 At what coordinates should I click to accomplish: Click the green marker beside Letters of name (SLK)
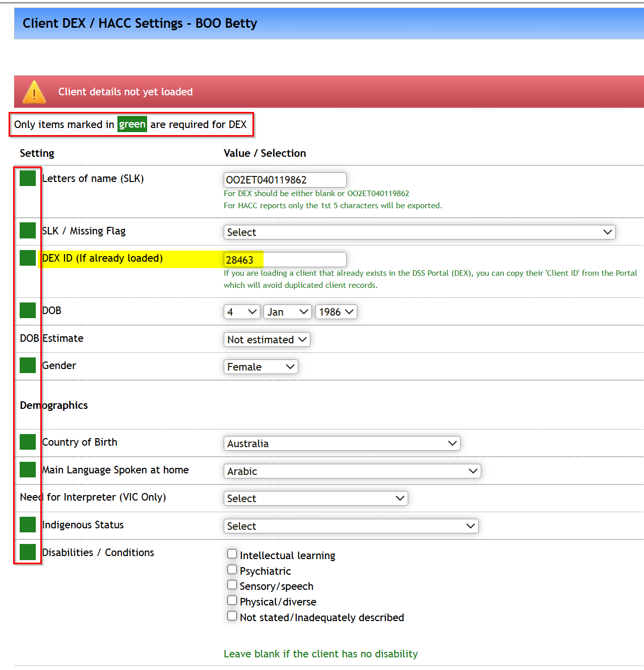click(x=28, y=178)
